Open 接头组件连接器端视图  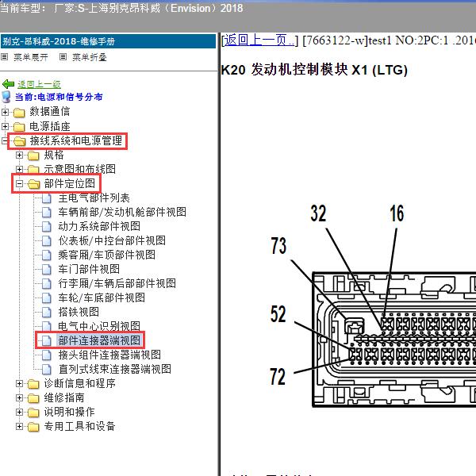[109, 355]
